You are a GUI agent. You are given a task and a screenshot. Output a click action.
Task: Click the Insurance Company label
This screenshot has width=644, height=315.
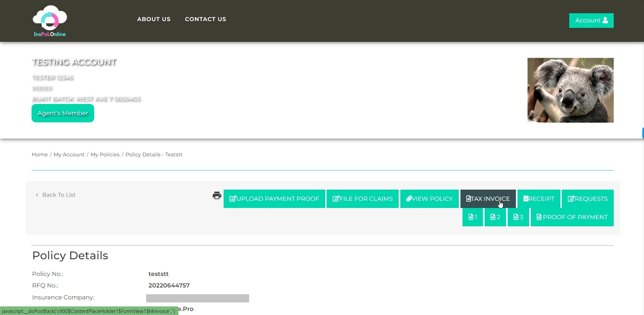(x=63, y=297)
